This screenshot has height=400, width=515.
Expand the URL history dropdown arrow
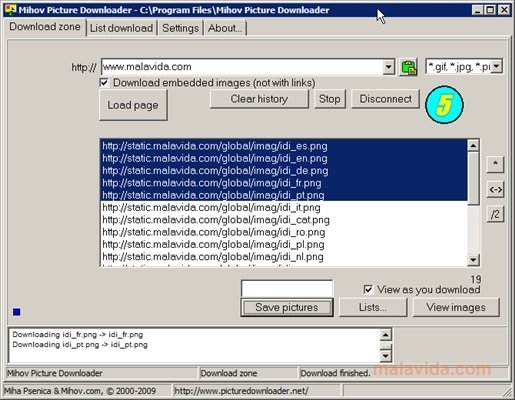tap(388, 67)
